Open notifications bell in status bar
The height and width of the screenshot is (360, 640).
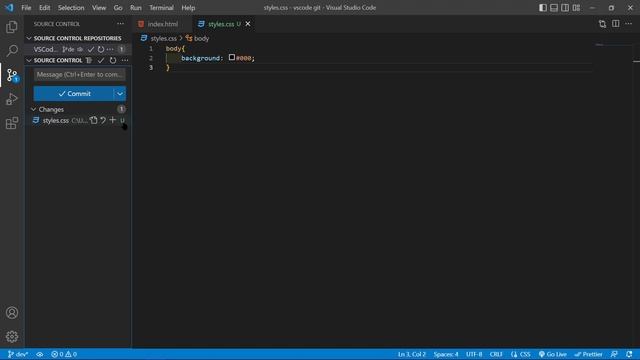[x=629, y=354]
